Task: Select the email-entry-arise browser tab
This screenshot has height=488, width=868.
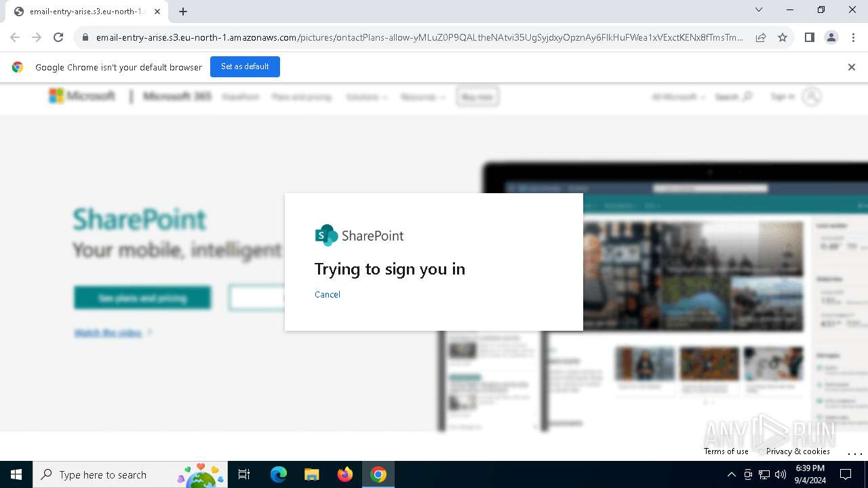Action: tap(87, 12)
